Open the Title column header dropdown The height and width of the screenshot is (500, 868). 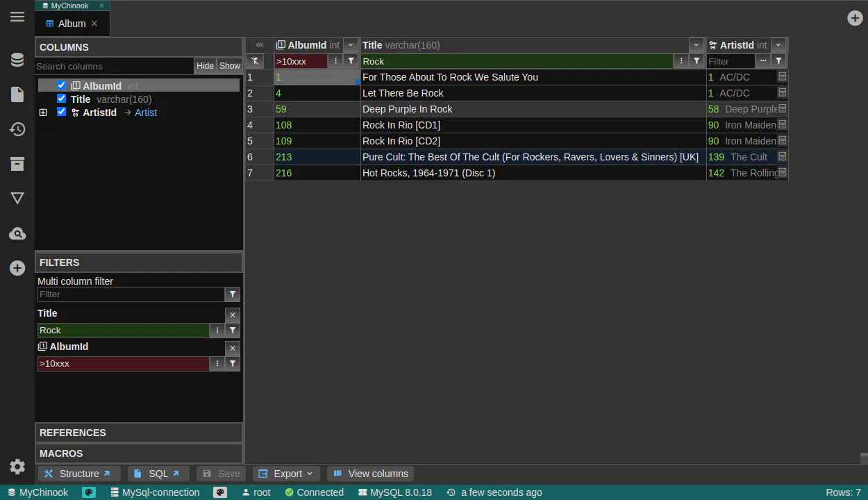coord(696,45)
